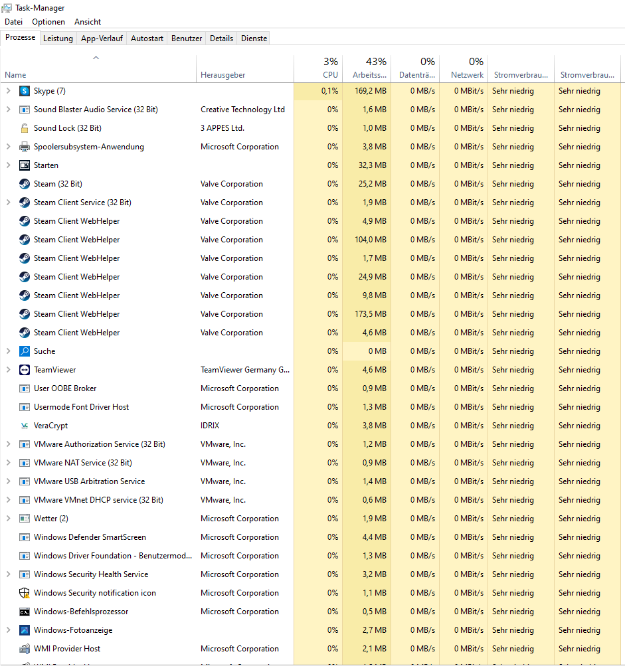The image size is (625, 672).
Task: Open the Optionen menu
Action: tap(48, 22)
